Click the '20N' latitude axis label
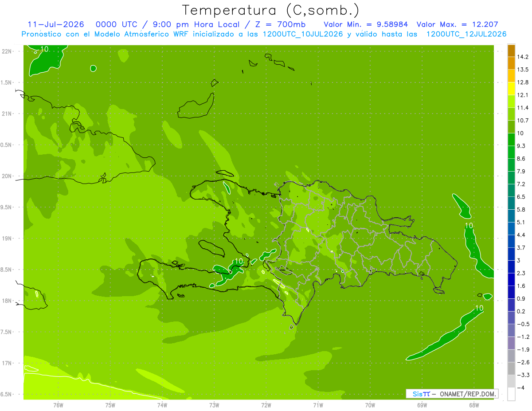 tap(7, 176)
